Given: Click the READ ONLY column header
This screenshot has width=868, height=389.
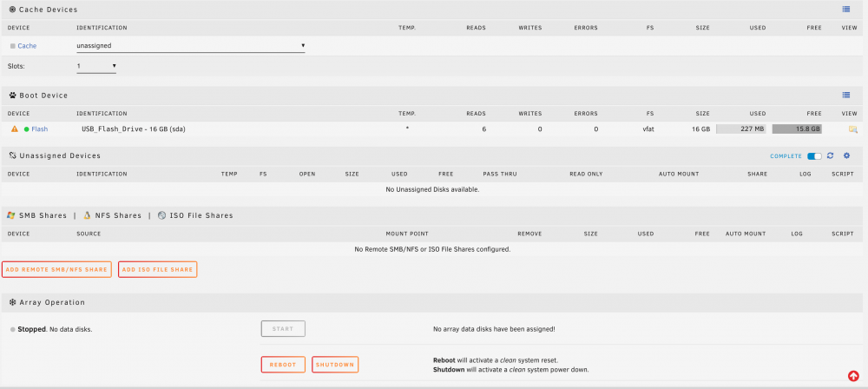Looking at the screenshot, I should pos(586,174).
